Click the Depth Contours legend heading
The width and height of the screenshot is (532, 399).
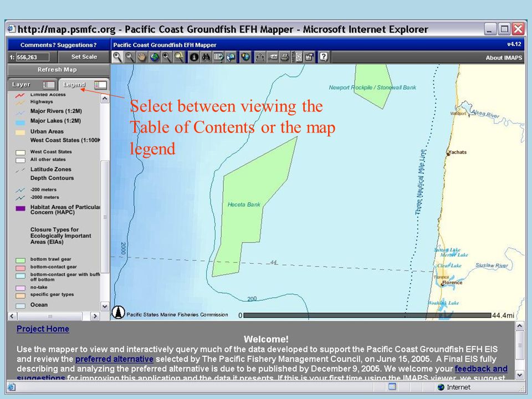[52, 178]
